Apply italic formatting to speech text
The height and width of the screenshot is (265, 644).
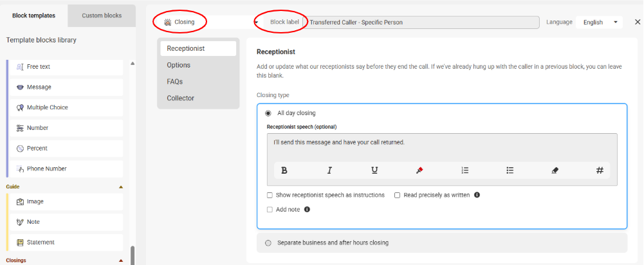pos(329,170)
